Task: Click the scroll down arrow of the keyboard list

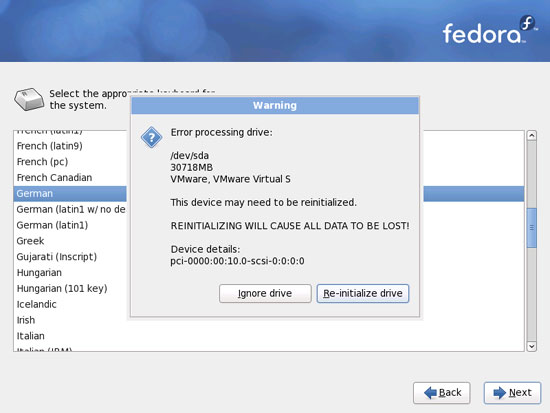Action: click(x=532, y=346)
